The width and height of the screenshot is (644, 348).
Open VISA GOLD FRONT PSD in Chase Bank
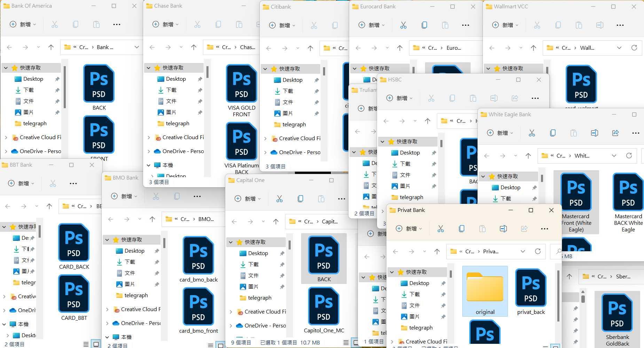tap(242, 91)
